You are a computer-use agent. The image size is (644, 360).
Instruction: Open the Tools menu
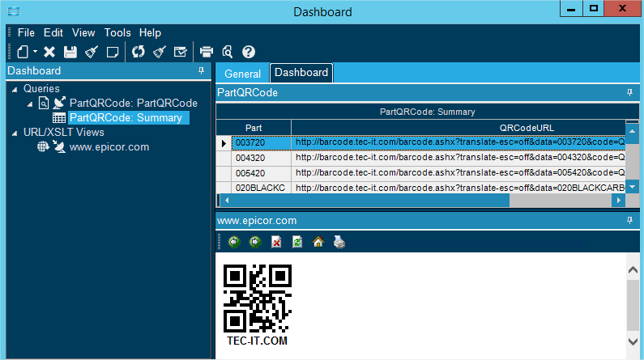pyautogui.click(x=117, y=33)
